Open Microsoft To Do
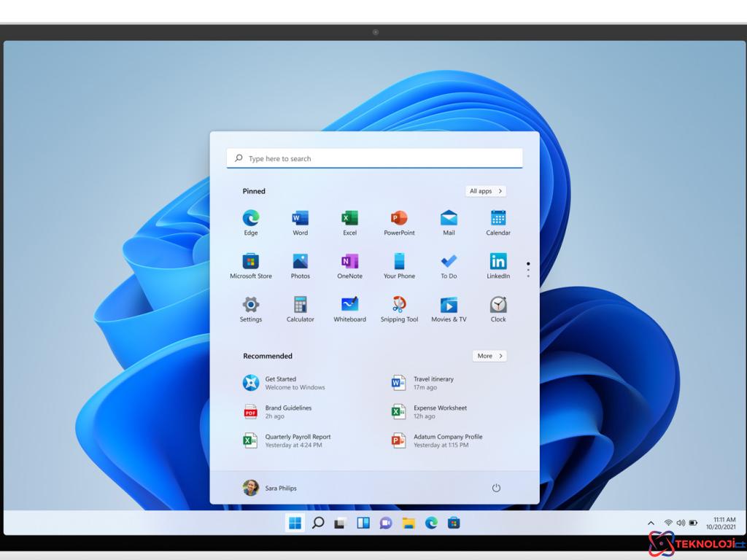747x560 pixels. [449, 260]
